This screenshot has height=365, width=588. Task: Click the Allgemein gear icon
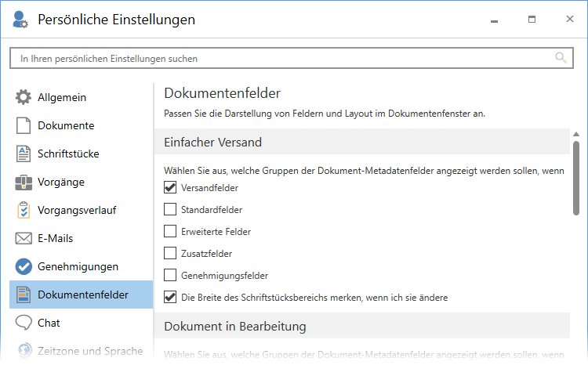click(x=24, y=97)
